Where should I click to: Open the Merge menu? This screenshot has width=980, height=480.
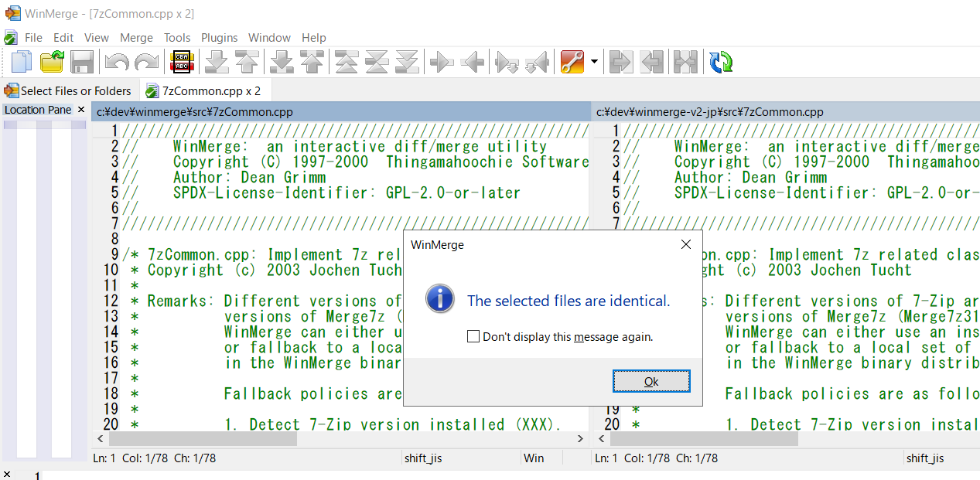tap(136, 37)
